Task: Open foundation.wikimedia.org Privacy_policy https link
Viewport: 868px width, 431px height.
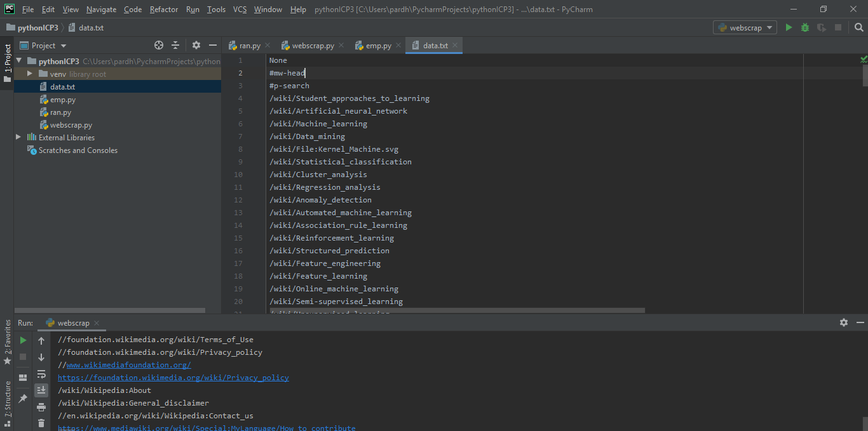Action: tap(173, 378)
